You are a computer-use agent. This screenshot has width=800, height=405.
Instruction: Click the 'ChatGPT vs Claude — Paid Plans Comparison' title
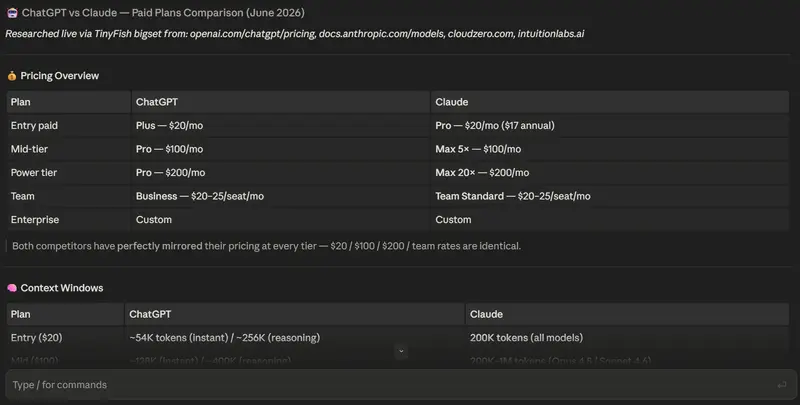[163, 13]
